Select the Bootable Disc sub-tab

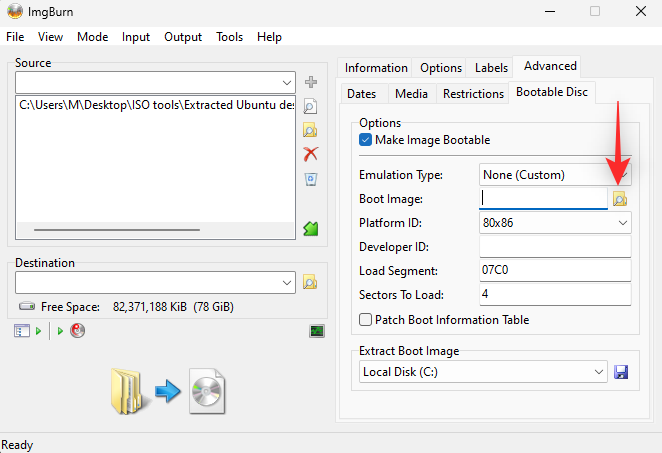(552, 92)
